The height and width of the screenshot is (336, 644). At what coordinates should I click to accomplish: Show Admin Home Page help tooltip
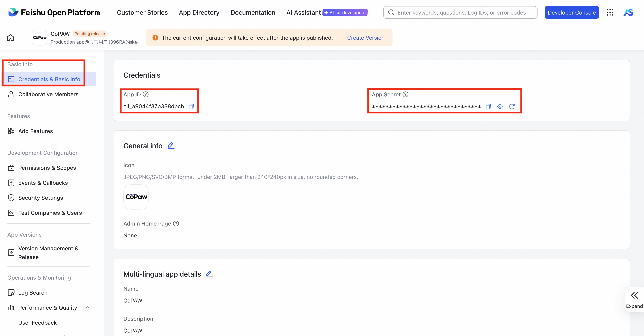(x=176, y=223)
